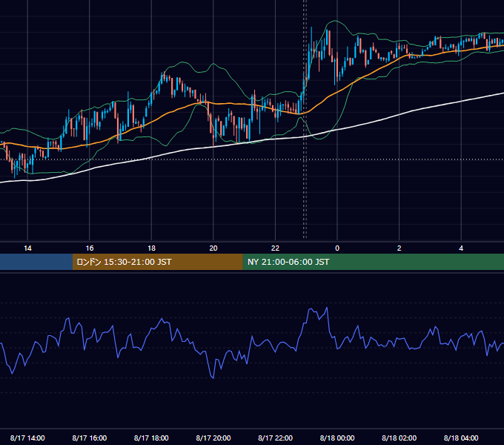Select the blue session bar before ロンドン
Viewport: 504px width, 445px height.
pyautogui.click(x=36, y=262)
